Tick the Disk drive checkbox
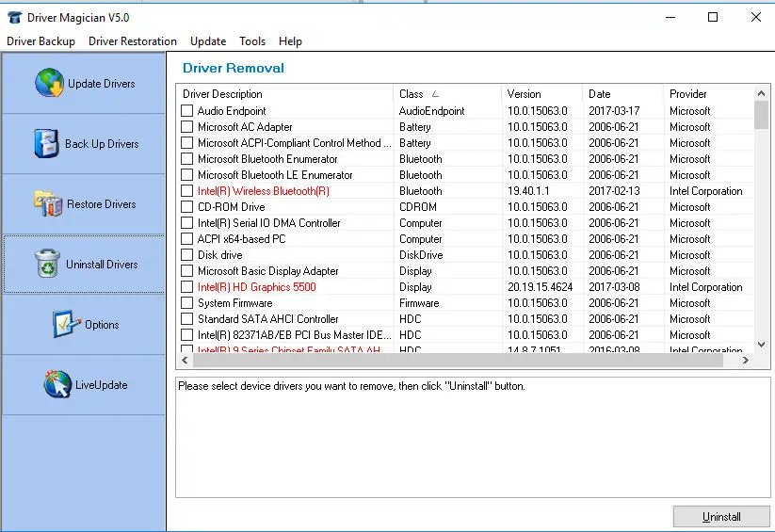 tap(186, 254)
